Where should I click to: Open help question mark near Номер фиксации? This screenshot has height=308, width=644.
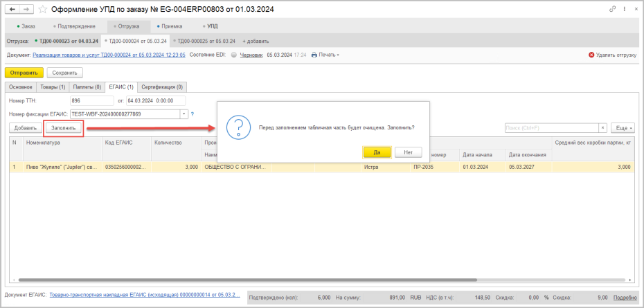193,114
